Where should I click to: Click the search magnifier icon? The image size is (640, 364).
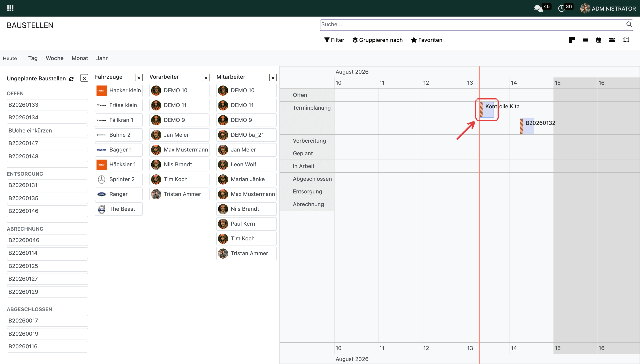(629, 24)
